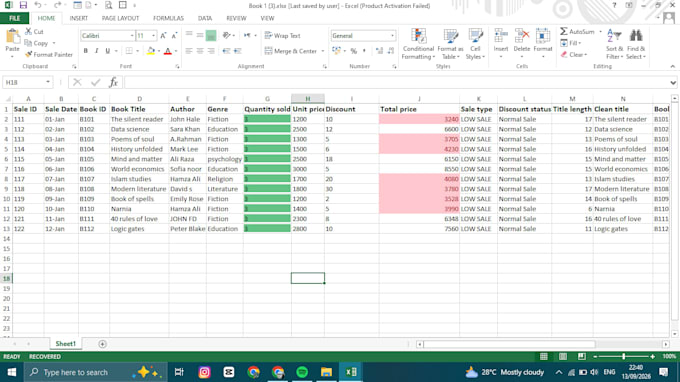Apply the yellow fill color

tap(150, 51)
